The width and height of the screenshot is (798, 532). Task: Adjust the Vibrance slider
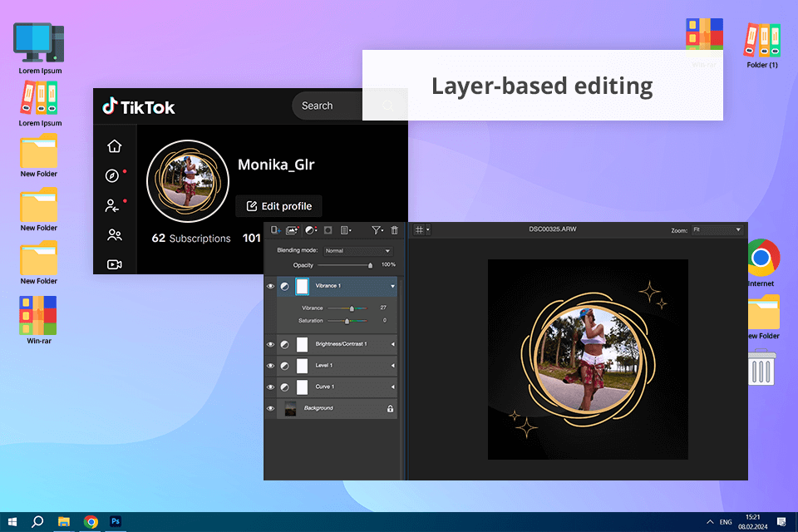pos(347,308)
